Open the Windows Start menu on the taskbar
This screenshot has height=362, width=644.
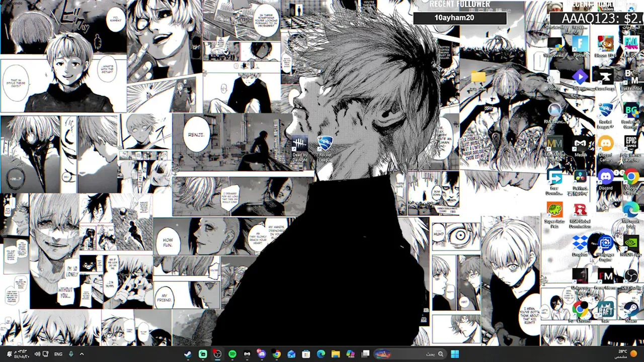point(455,354)
